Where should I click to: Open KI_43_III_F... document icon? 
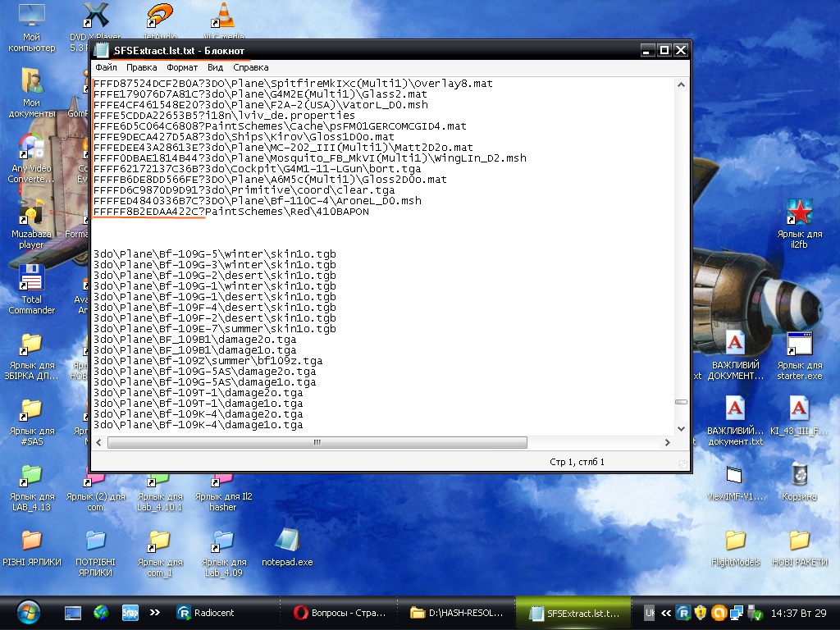tap(799, 415)
